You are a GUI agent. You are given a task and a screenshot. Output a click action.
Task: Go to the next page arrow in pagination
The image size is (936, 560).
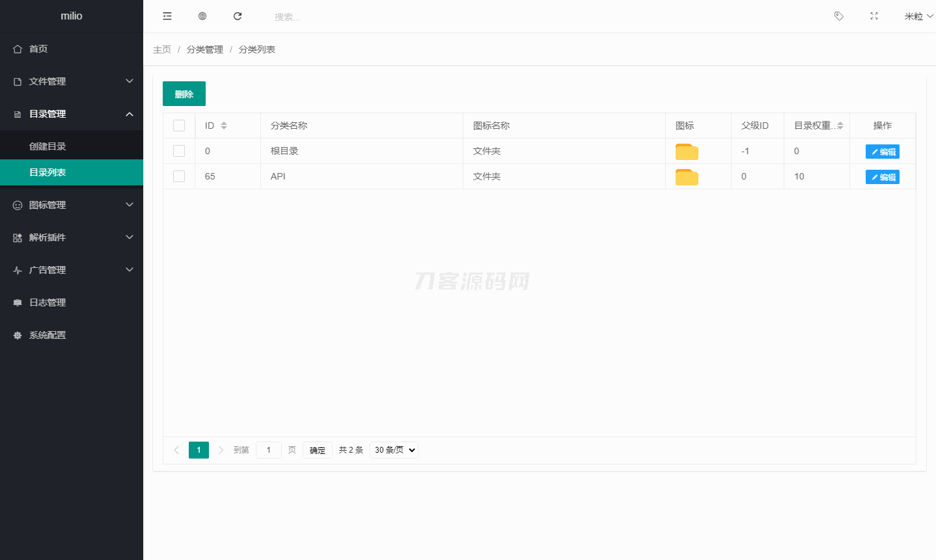pos(221,450)
